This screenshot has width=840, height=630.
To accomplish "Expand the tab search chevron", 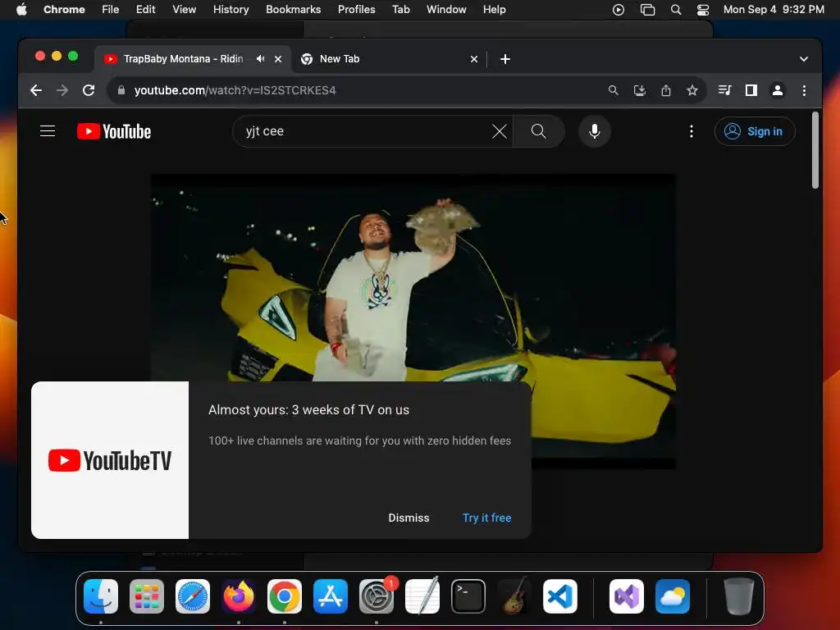I will (x=804, y=59).
